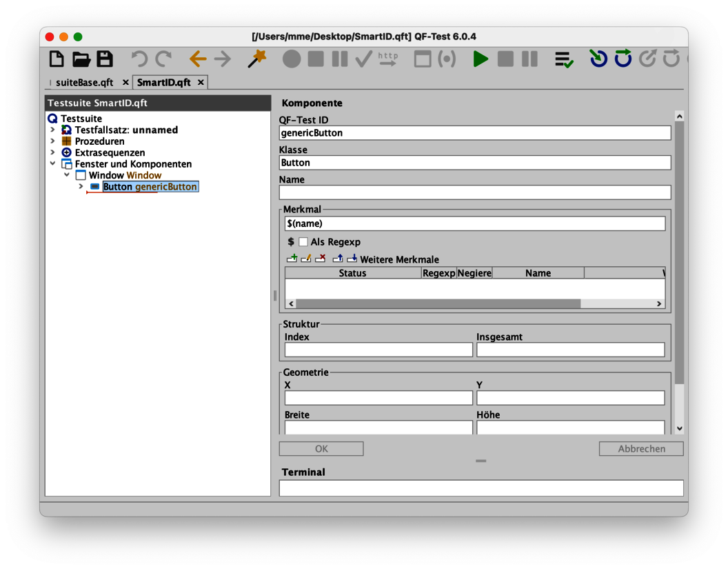Delete a Merkmal with the red X icon
The height and width of the screenshot is (569, 728).
319,258
